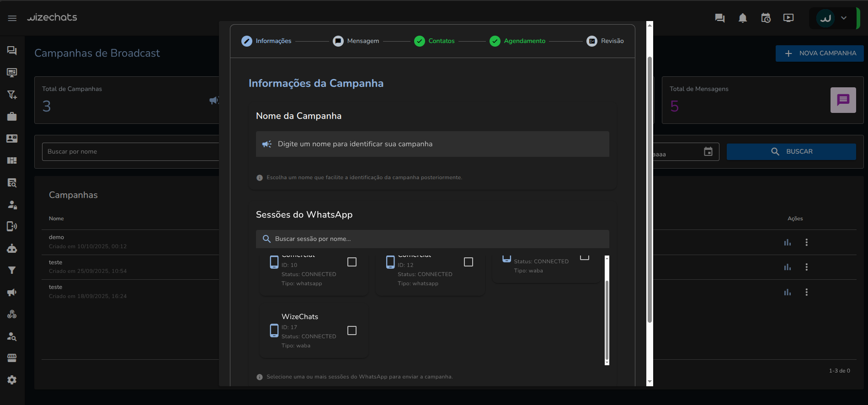Viewport: 868px width, 405px height.
Task: Check the session ID 12 checkbox
Action: pyautogui.click(x=469, y=262)
